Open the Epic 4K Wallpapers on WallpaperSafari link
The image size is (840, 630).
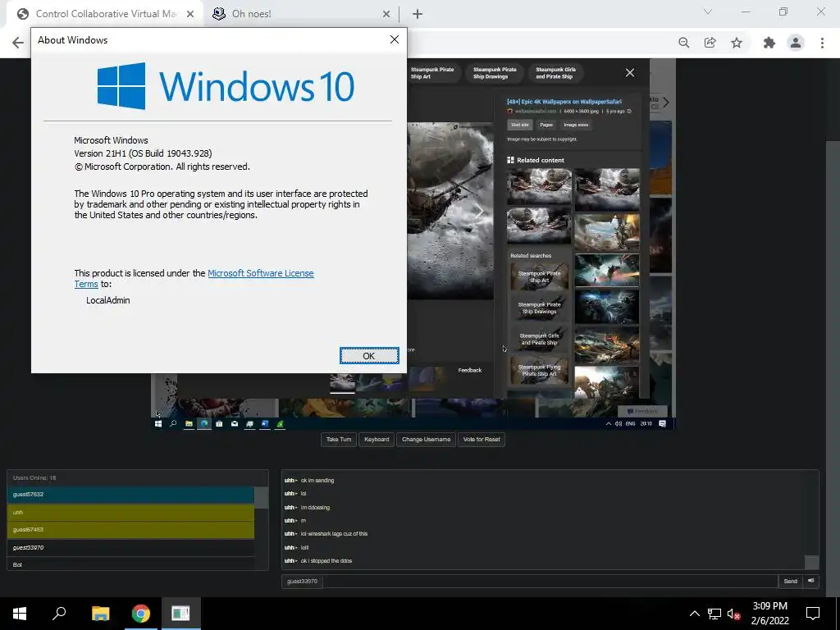point(564,101)
